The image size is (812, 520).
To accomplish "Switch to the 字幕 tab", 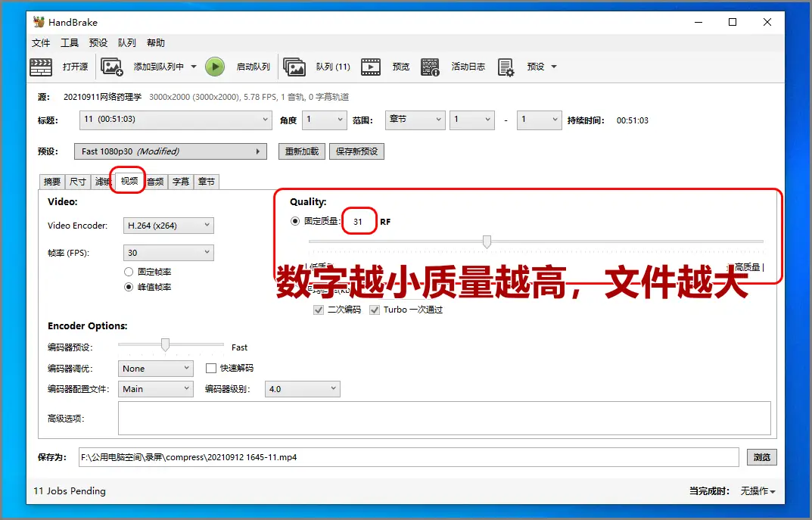I will 181,181.
